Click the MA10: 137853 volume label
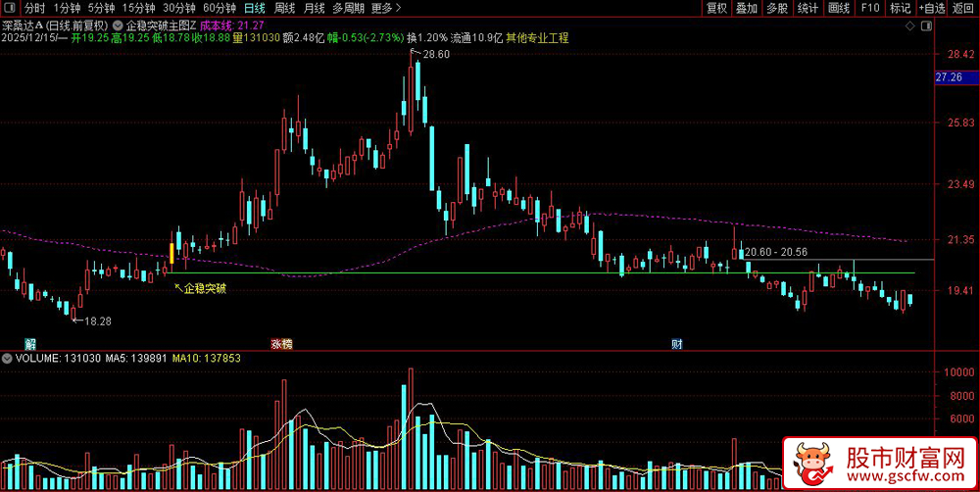Image resolution: width=980 pixels, height=492 pixels. click(206, 359)
